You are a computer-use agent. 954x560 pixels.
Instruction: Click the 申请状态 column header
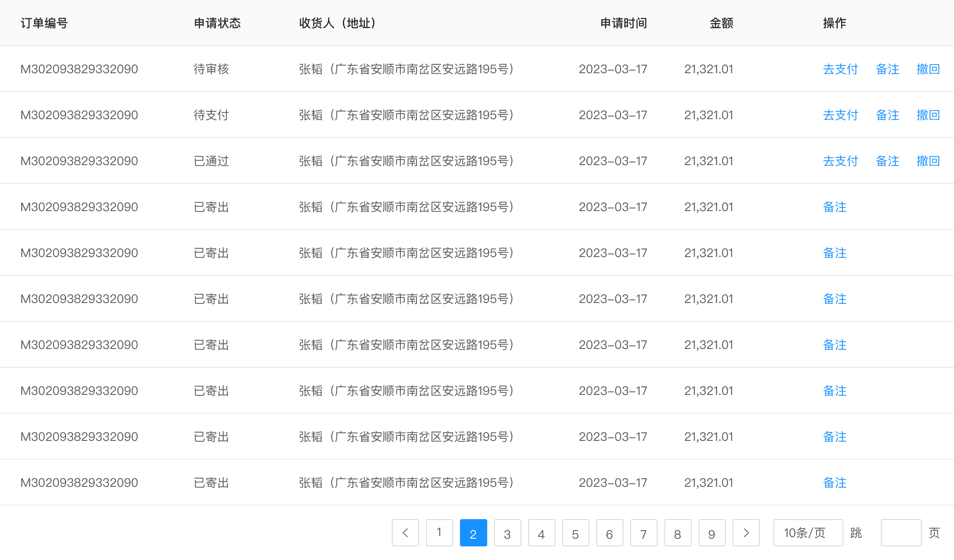point(217,23)
